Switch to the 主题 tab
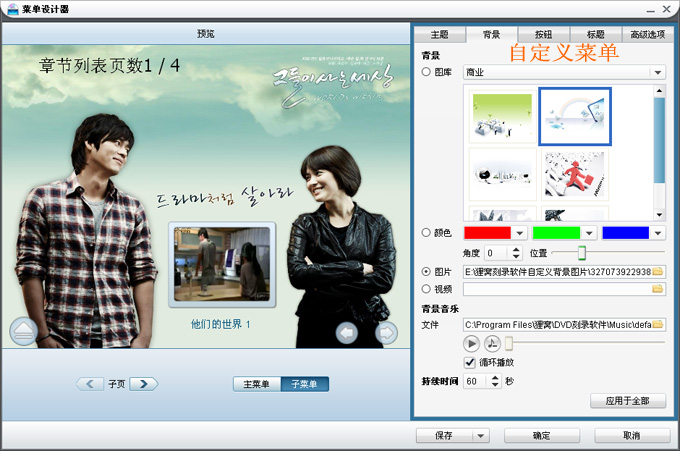Screen dimensions: 680x451 [440, 35]
